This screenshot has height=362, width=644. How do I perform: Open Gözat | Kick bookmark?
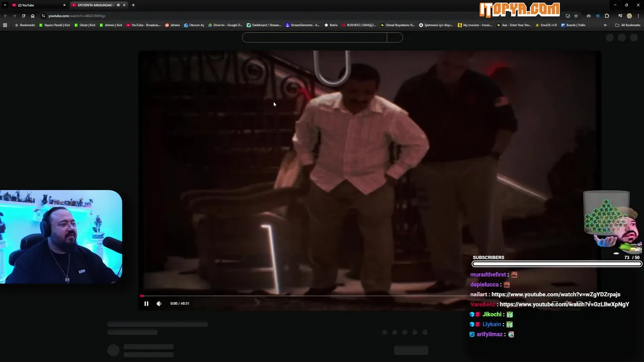click(85, 25)
